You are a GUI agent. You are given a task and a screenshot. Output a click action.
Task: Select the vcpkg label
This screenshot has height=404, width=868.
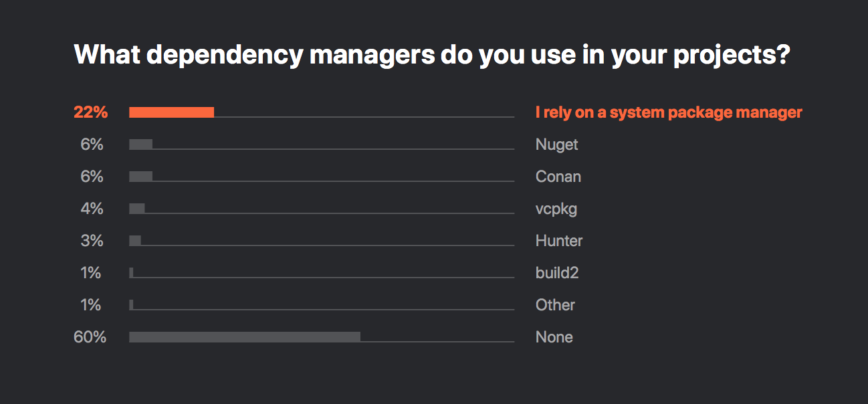pos(556,209)
